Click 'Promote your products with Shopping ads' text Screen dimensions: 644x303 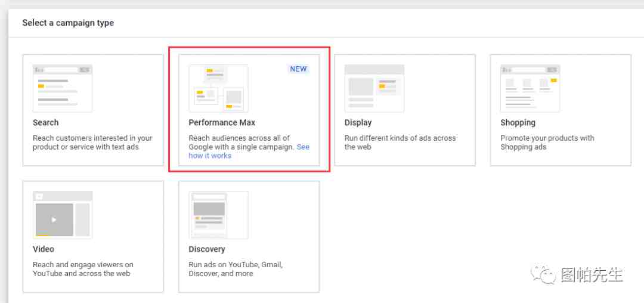click(547, 143)
